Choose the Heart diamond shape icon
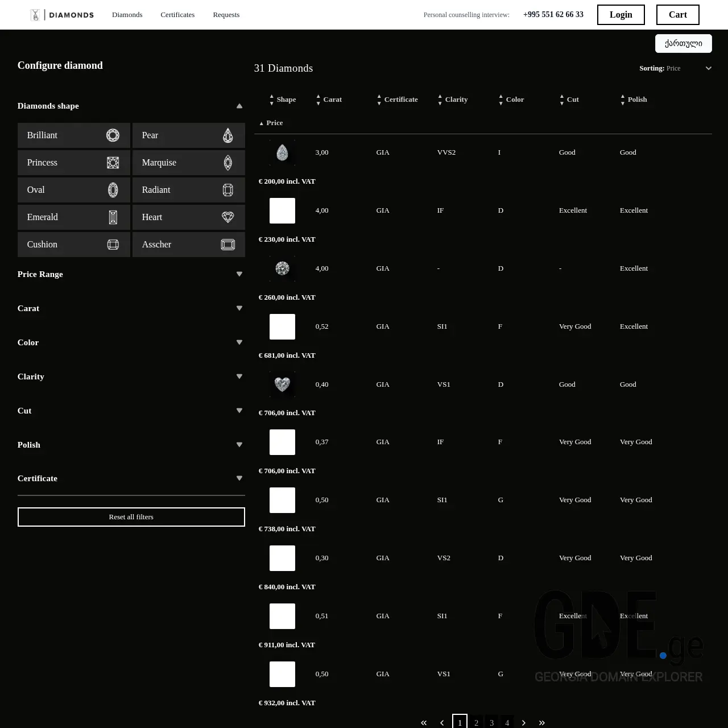 (227, 217)
